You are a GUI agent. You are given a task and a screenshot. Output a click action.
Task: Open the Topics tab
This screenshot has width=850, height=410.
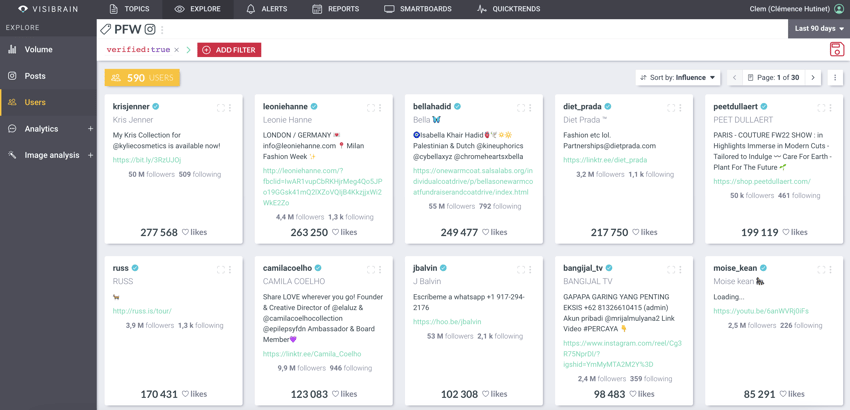click(x=129, y=9)
